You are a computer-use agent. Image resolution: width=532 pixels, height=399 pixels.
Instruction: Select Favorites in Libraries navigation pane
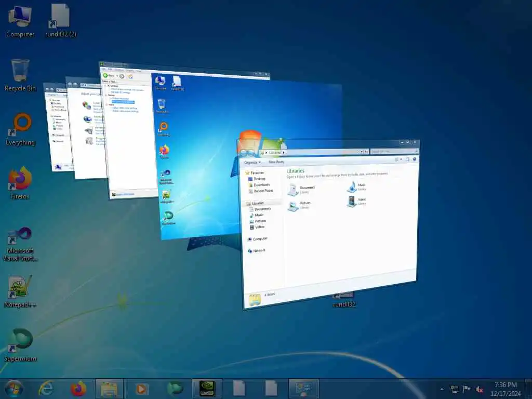[x=255, y=172]
